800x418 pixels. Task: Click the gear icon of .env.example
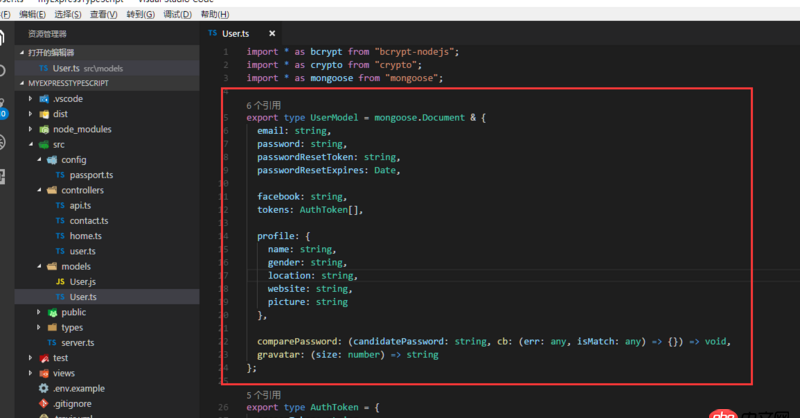click(44, 388)
